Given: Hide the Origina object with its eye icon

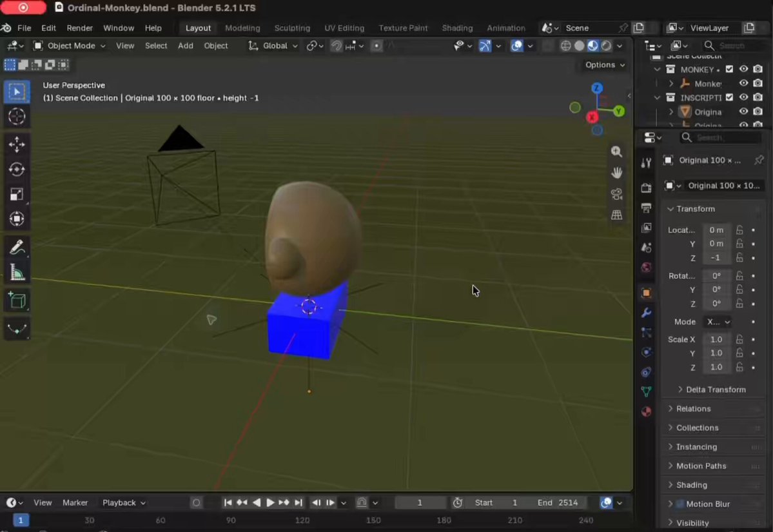Looking at the screenshot, I should pyautogui.click(x=743, y=112).
